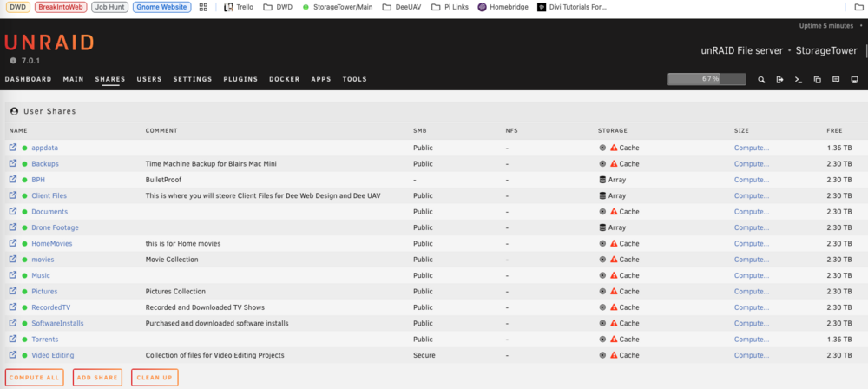
Task: Open the web terminal icon
Action: [799, 80]
